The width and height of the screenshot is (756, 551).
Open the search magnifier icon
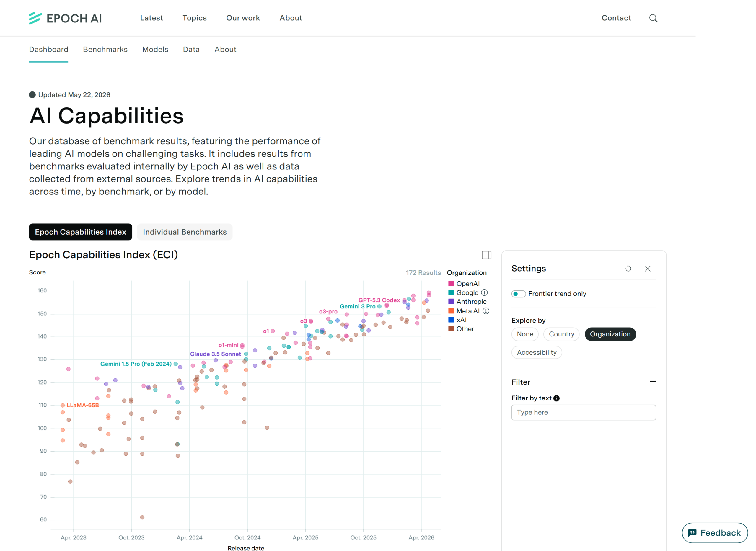(x=653, y=18)
